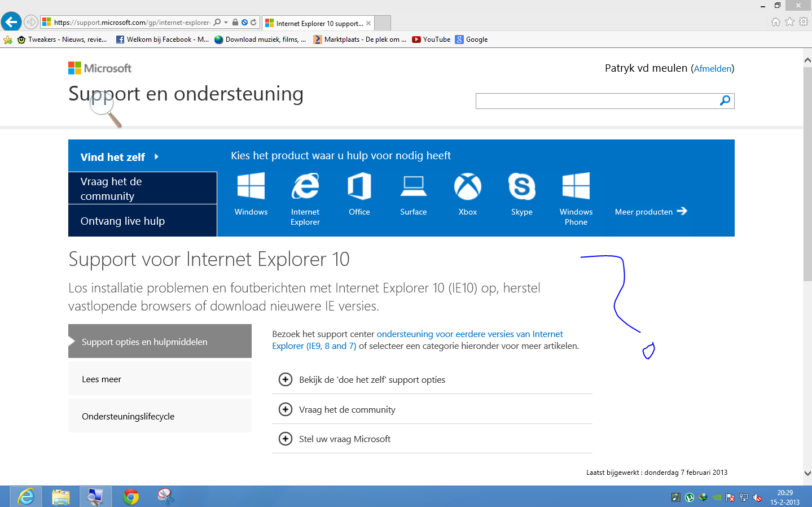Open the Action Center flag tray icon
Viewport: 812px width, 507px height.
[730, 497]
